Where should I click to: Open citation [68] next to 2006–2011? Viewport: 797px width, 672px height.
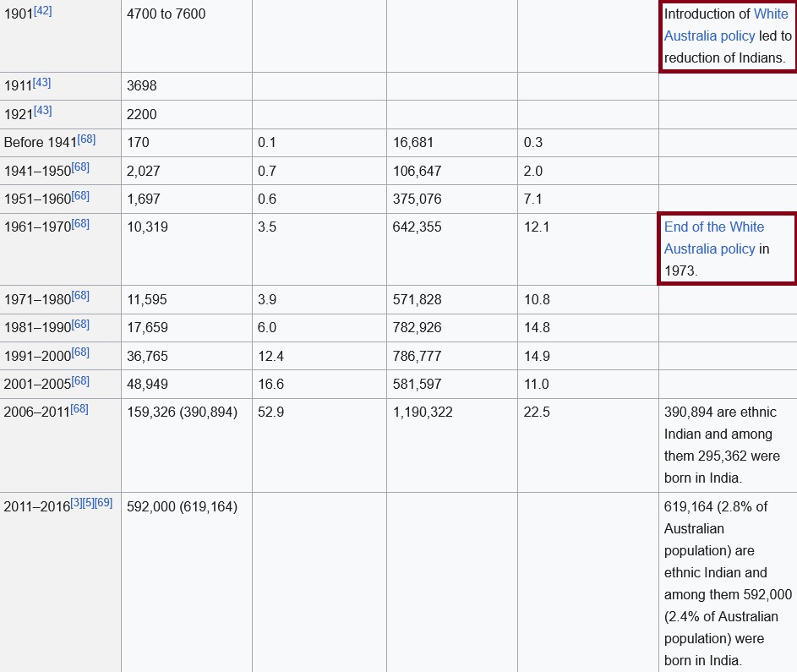pyautogui.click(x=79, y=408)
